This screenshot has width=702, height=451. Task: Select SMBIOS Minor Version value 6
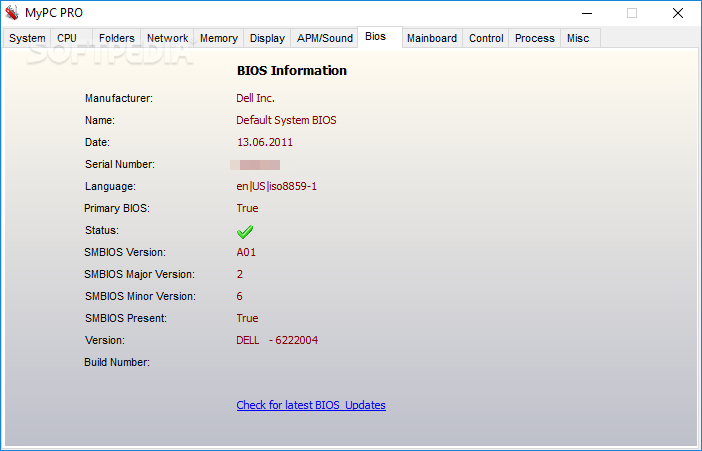click(240, 296)
